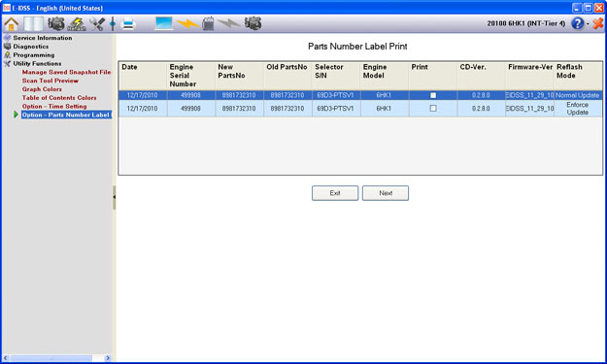607x364 pixels.
Task: Click the Old PartsNo column header
Action: (288, 76)
